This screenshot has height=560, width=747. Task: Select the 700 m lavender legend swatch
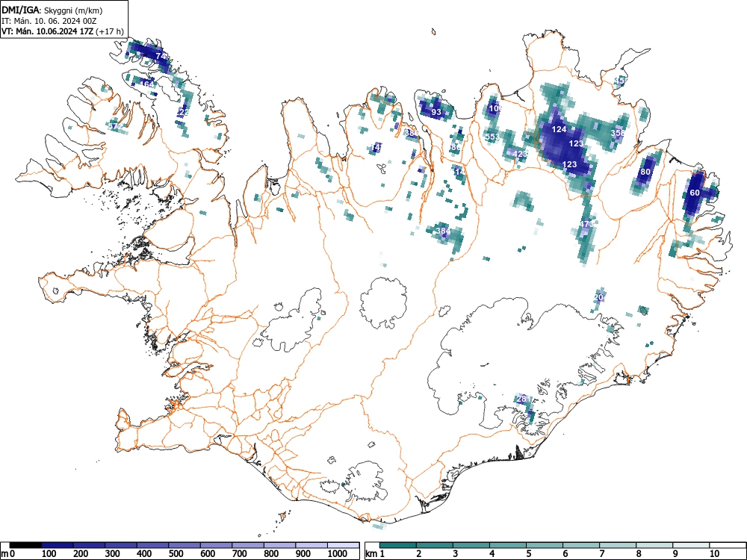click(x=248, y=545)
